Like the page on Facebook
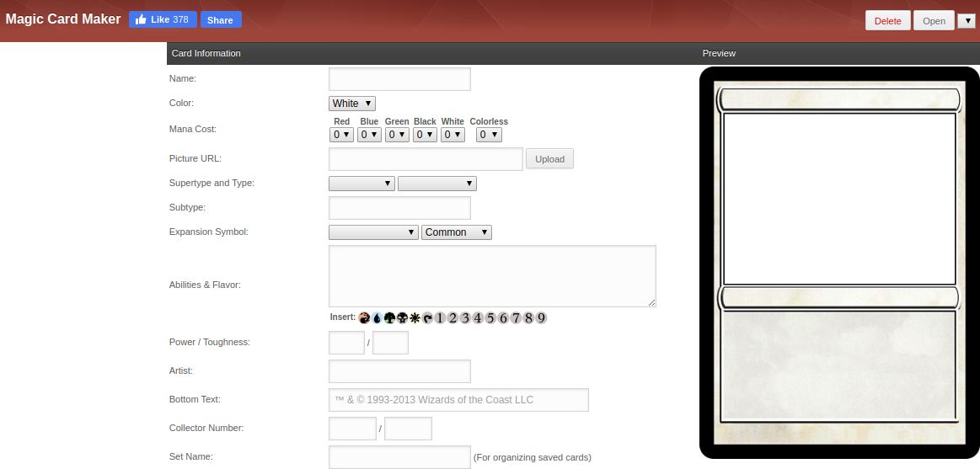Image resolution: width=980 pixels, height=469 pixels. click(x=163, y=19)
